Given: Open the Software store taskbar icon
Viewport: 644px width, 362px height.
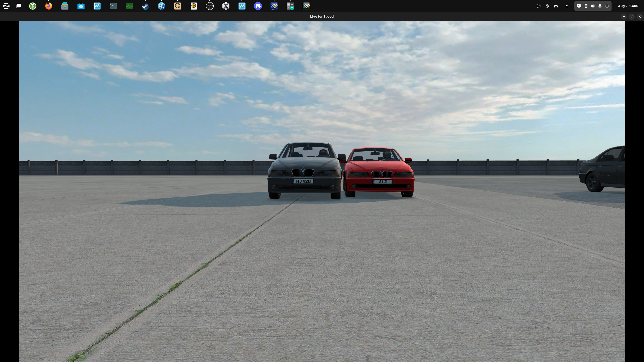Looking at the screenshot, I should [x=81, y=6].
